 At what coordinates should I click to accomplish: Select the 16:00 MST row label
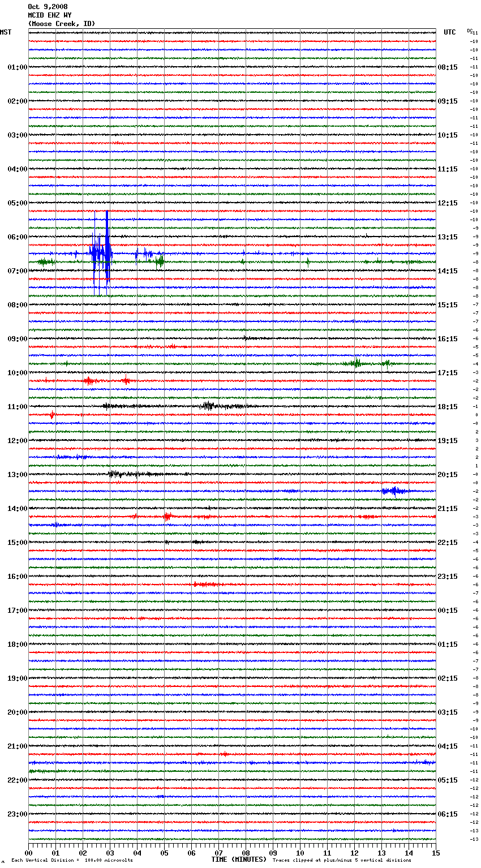pyautogui.click(x=18, y=577)
